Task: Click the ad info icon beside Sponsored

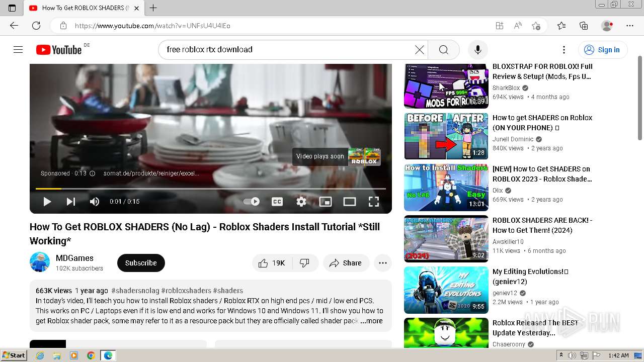Action: (92, 173)
